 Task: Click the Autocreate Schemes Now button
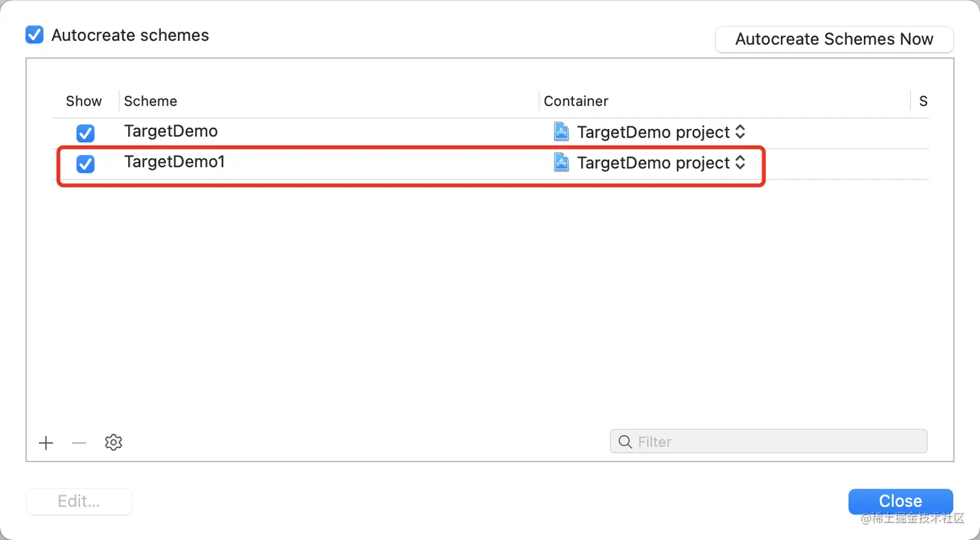tap(834, 39)
